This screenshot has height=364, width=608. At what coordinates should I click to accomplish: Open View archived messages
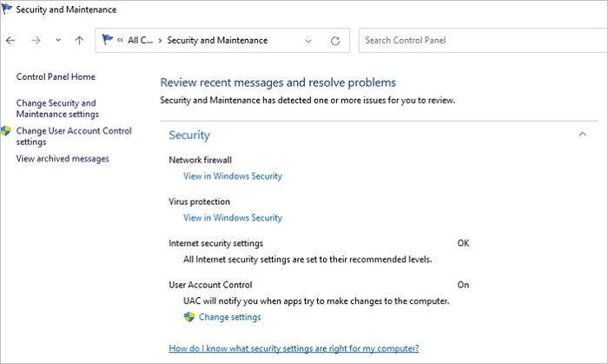(x=63, y=159)
